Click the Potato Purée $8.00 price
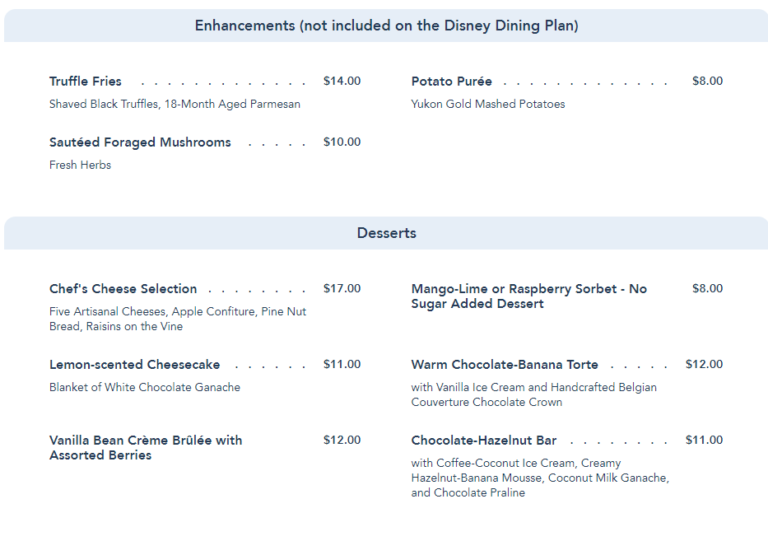The height and width of the screenshot is (541, 768). (707, 81)
